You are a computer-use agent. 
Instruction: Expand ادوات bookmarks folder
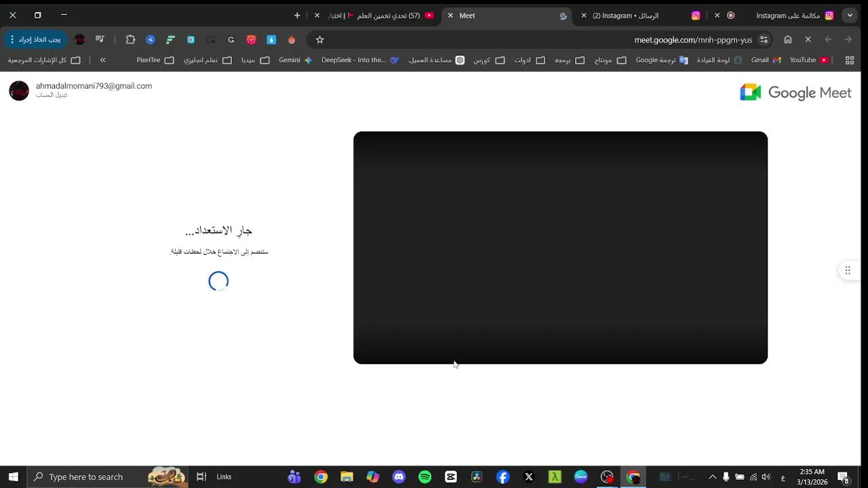[530, 60]
